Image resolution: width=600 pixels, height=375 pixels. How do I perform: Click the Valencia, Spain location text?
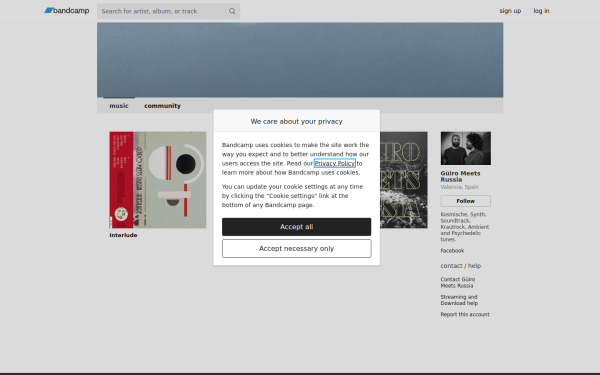tap(460, 187)
